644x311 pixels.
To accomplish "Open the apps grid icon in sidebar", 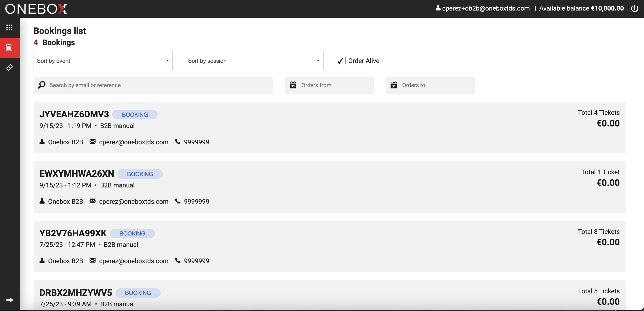I will coord(9,27).
